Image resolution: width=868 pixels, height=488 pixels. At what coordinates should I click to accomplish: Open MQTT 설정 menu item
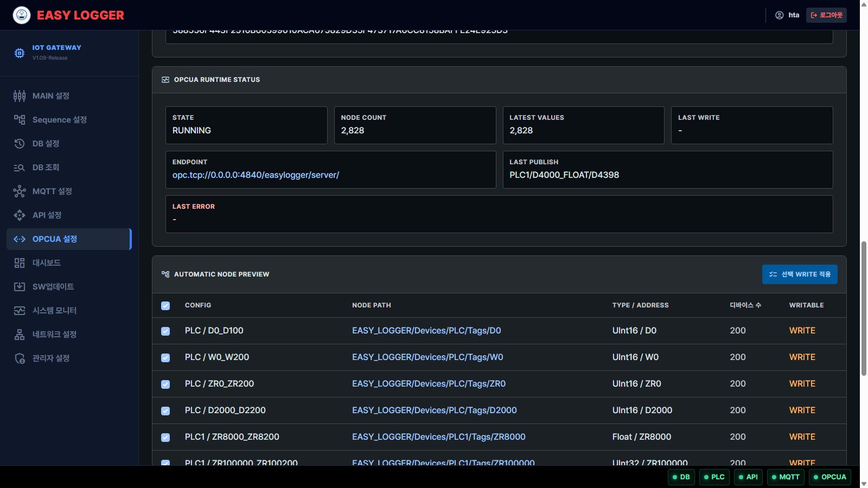click(69, 191)
